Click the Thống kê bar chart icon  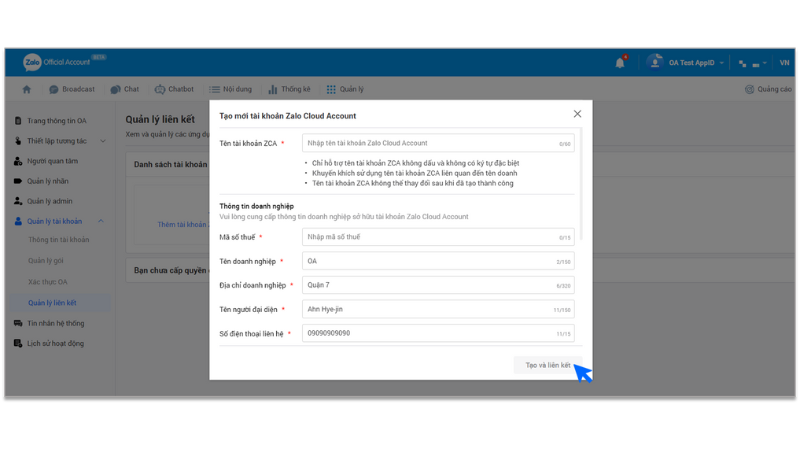(273, 89)
